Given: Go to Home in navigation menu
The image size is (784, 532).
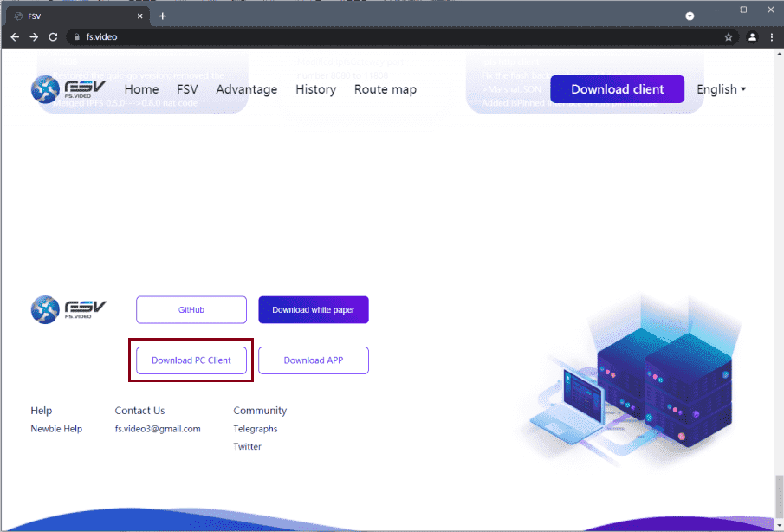Looking at the screenshot, I should [x=141, y=89].
